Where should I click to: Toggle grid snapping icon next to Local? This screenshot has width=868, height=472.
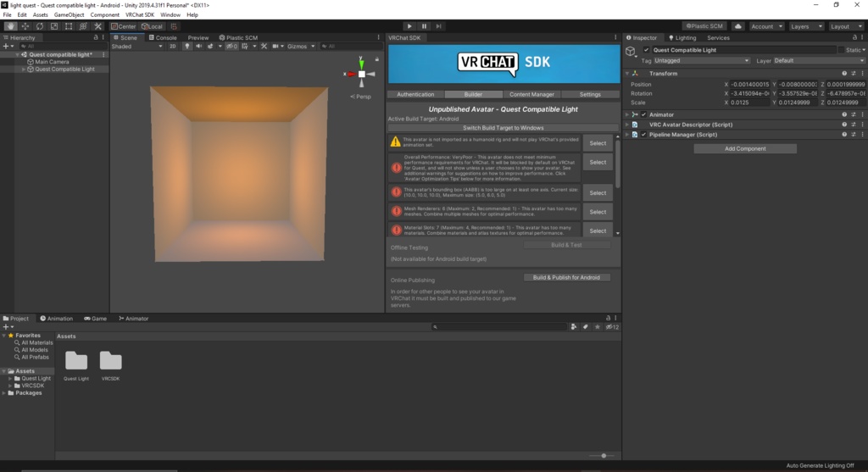click(174, 26)
